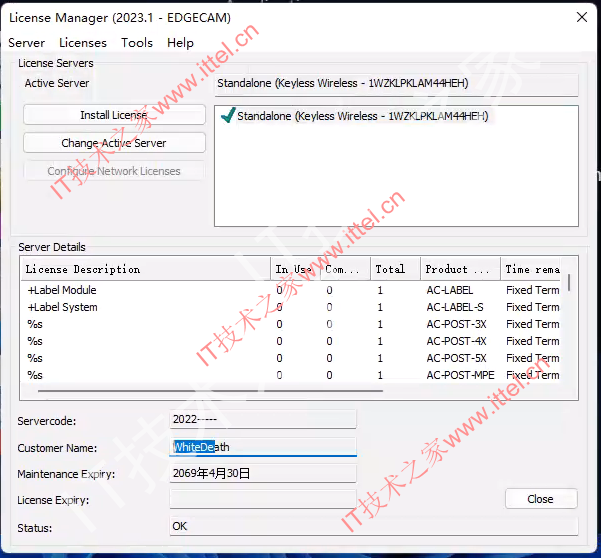The width and height of the screenshot is (601, 558).
Task: Select AC-LABEL-S product cell
Action: [x=455, y=307]
